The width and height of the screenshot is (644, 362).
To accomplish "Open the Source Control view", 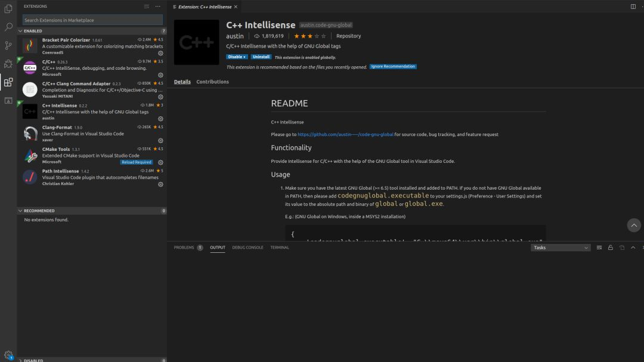I will click(x=8, y=45).
